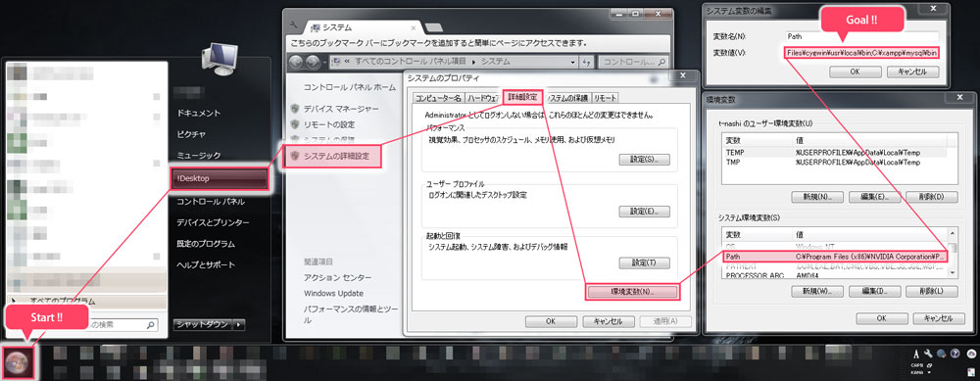Click 編集(E) for user variables
980x381 pixels.
pyautogui.click(x=874, y=197)
